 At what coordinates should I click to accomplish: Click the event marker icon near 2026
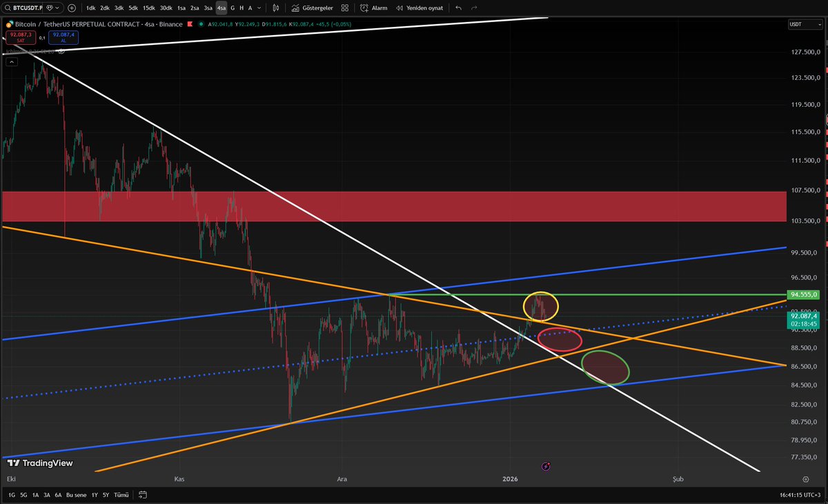pyautogui.click(x=546, y=467)
